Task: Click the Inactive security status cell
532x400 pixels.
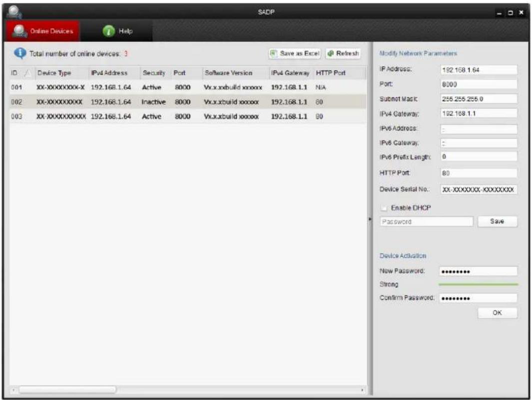Action: [x=154, y=102]
